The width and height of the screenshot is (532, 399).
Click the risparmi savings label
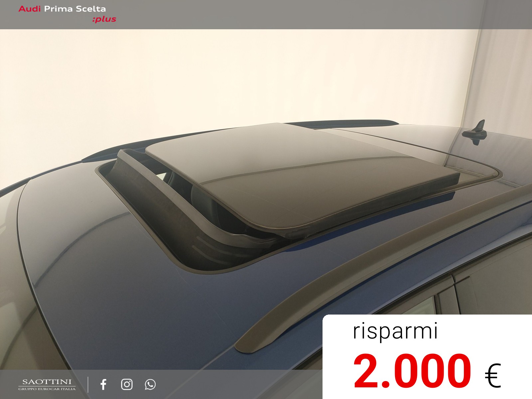pyautogui.click(x=395, y=331)
